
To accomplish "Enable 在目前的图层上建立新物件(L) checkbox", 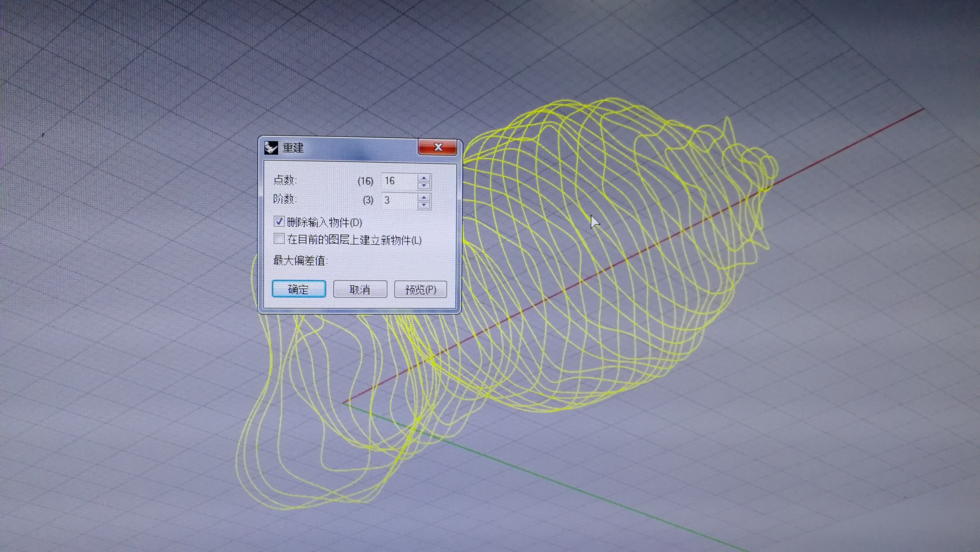I will tap(279, 239).
